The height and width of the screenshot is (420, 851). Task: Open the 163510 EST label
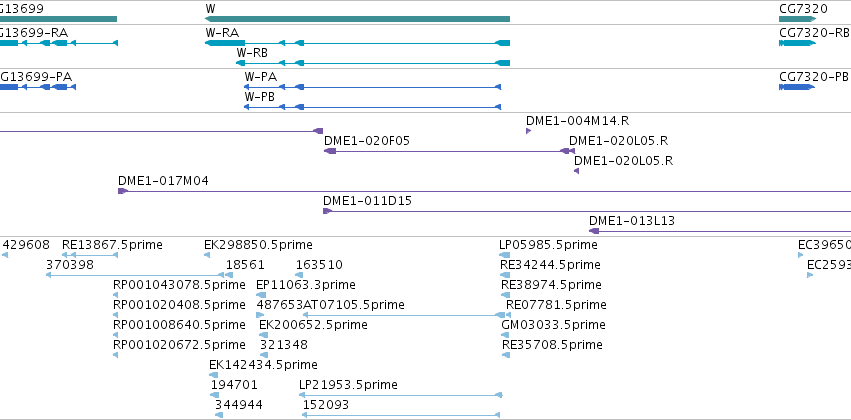(x=319, y=265)
